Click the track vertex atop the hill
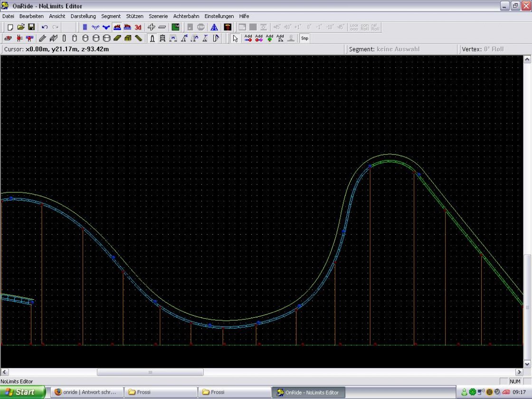Screen dimensions: 532x399 click(x=370, y=166)
